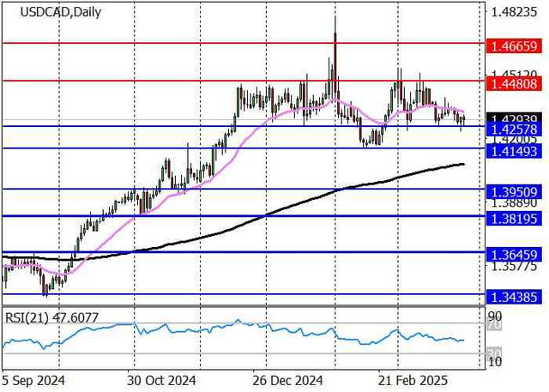549x392 pixels.
Task: Select the 1.39509 support price label
Action: click(x=514, y=192)
